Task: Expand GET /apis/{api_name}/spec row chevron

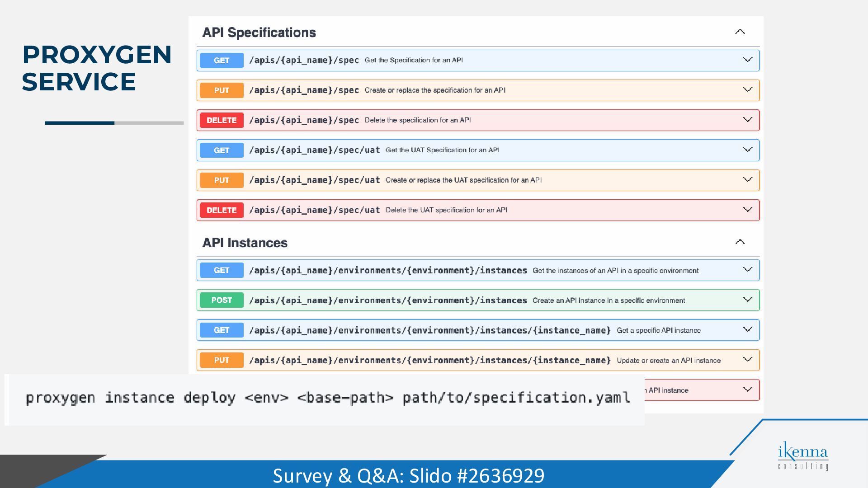Action: [747, 60]
